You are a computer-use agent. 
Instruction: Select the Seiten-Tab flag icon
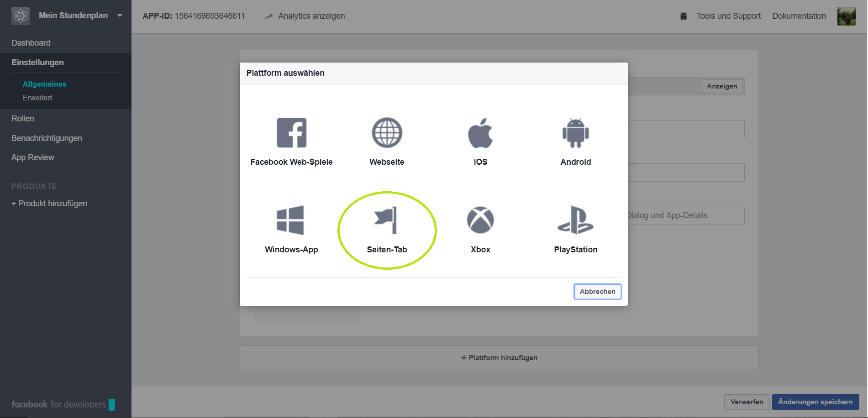(386, 220)
